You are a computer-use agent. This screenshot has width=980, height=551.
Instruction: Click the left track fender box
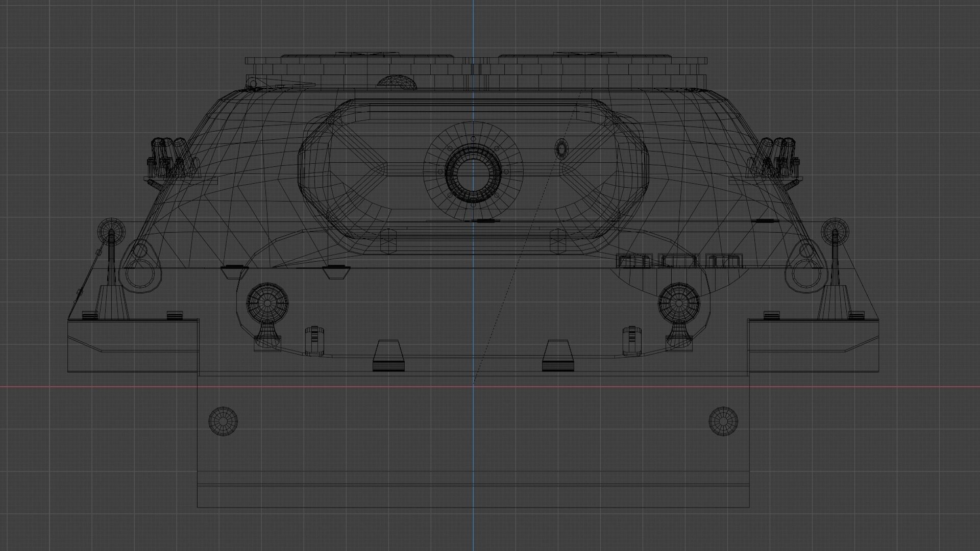click(x=133, y=346)
